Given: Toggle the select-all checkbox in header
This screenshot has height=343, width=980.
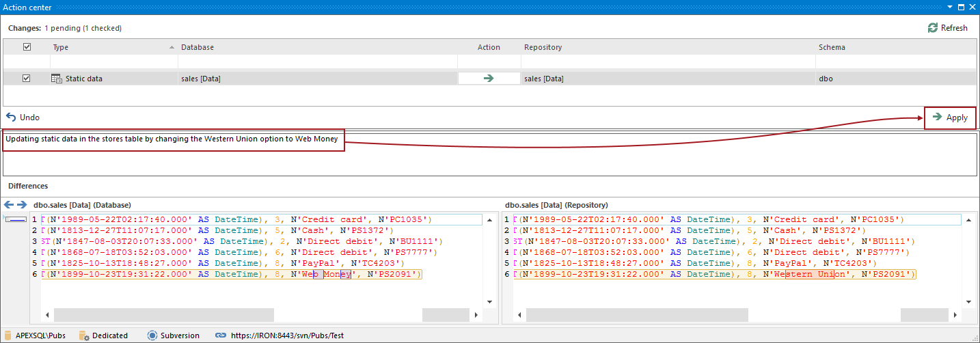Looking at the screenshot, I should click(x=27, y=47).
